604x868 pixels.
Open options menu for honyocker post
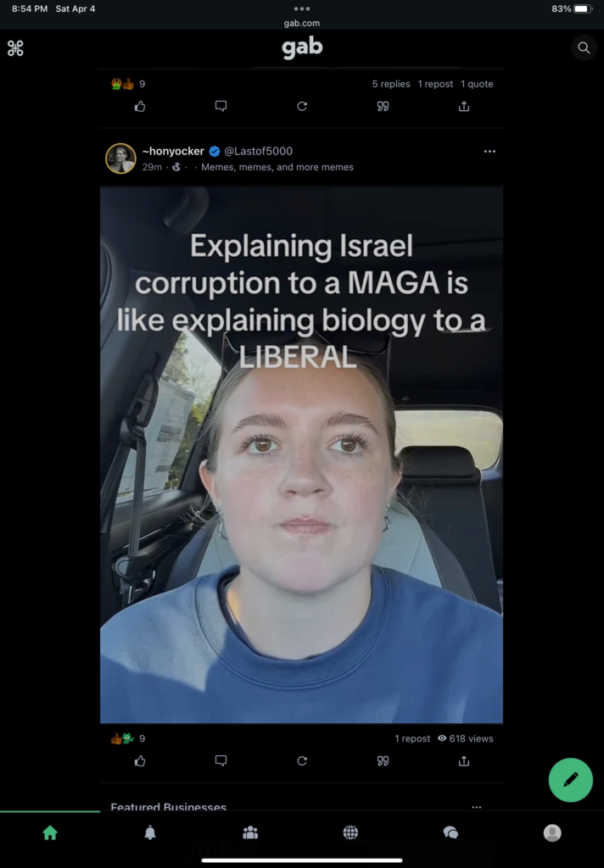pyautogui.click(x=489, y=151)
